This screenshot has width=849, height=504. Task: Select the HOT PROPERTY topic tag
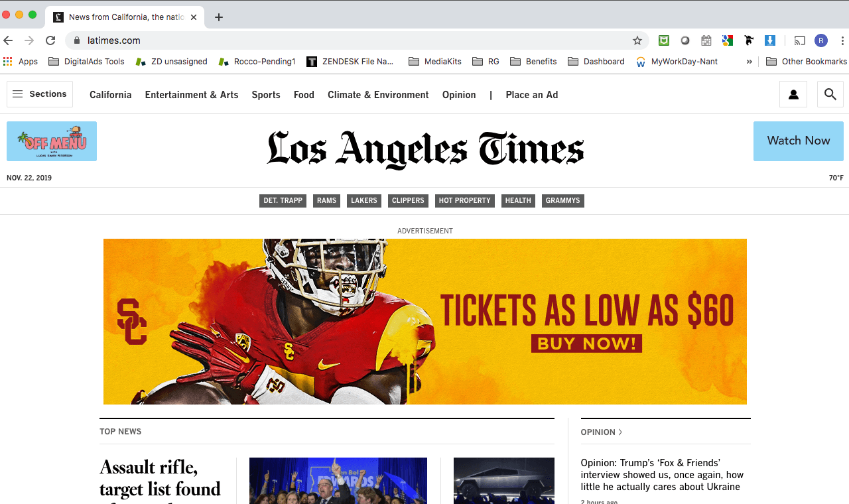click(x=465, y=200)
